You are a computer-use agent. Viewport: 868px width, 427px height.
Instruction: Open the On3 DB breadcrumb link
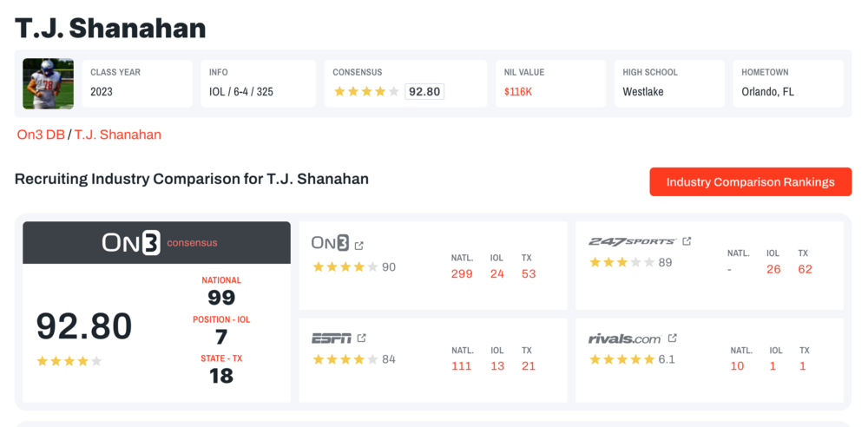click(41, 135)
